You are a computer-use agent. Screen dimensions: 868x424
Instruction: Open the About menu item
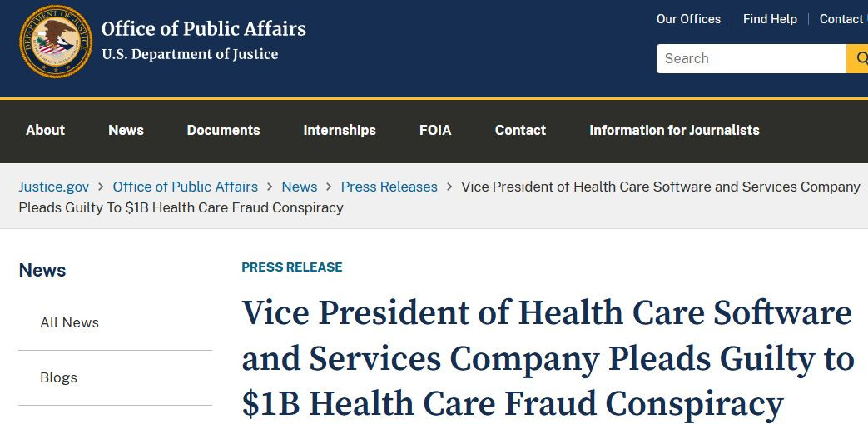(x=45, y=130)
